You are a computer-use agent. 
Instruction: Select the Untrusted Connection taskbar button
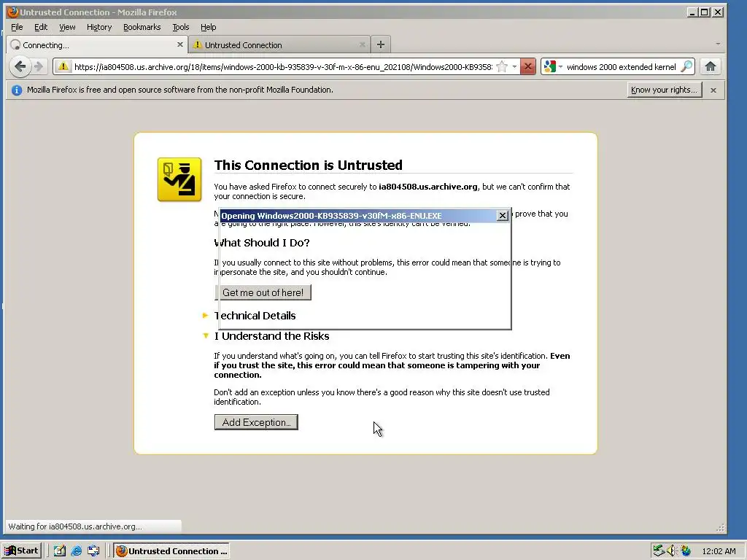(x=171, y=551)
